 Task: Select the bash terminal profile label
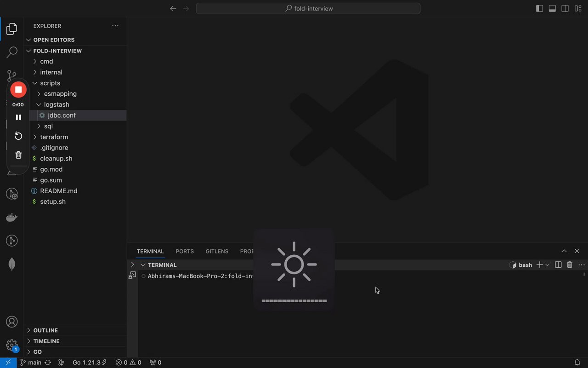pyautogui.click(x=521, y=265)
